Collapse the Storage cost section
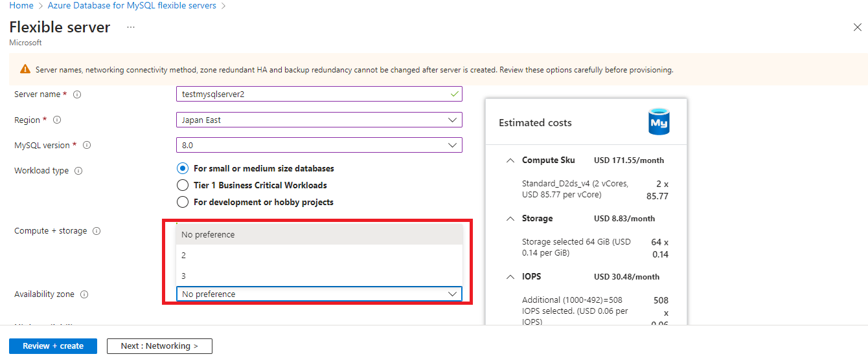The image size is (868, 363). click(510, 219)
